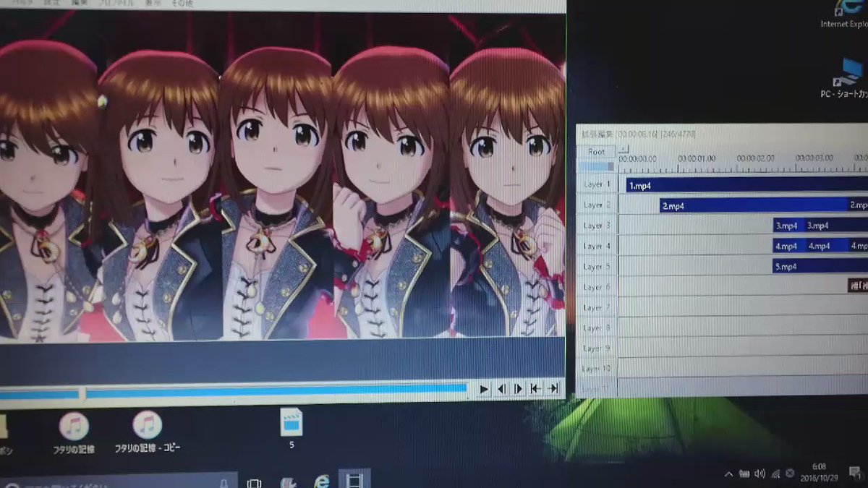The height and width of the screenshot is (488, 868).
Task: Open Internet Explorer from the taskbar
Action: (322, 481)
